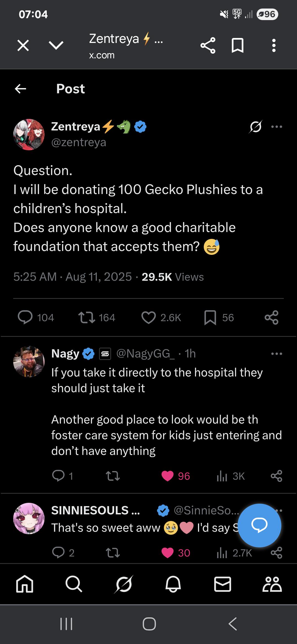Open browser three-dot overflow menu
297x644 pixels.
pyautogui.click(x=274, y=45)
